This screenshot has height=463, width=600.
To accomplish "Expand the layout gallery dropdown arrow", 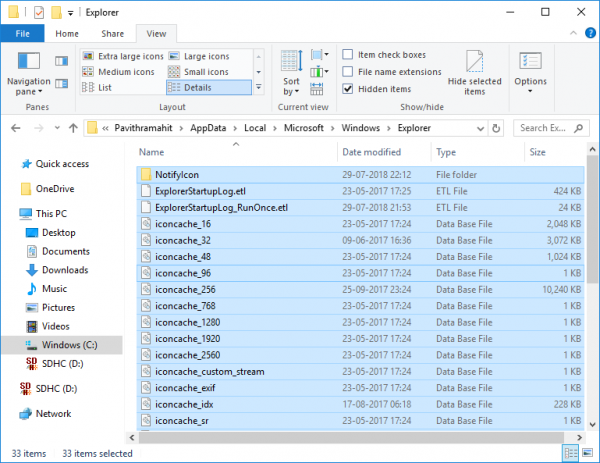I will click(260, 88).
